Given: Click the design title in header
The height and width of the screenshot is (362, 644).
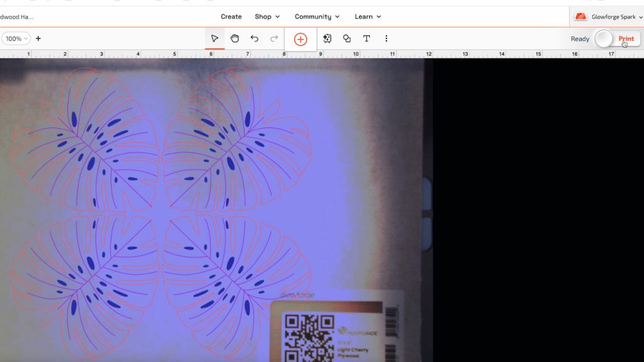Looking at the screenshot, I should pos(17,17).
